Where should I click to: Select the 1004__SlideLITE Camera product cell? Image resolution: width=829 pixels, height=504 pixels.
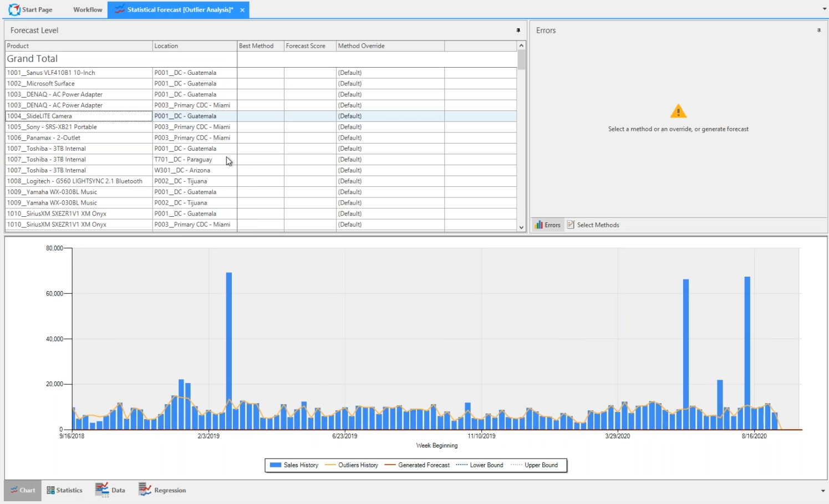tap(79, 116)
